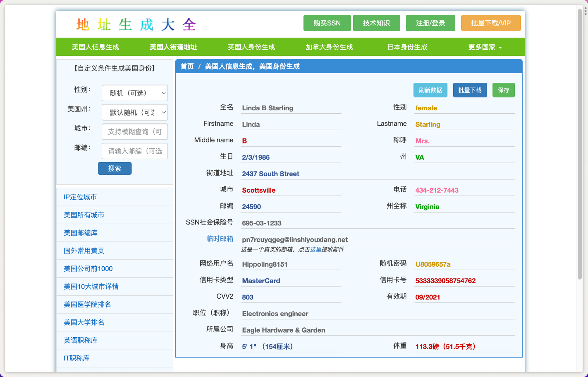Click the page vertical scrollbar

point(580,147)
